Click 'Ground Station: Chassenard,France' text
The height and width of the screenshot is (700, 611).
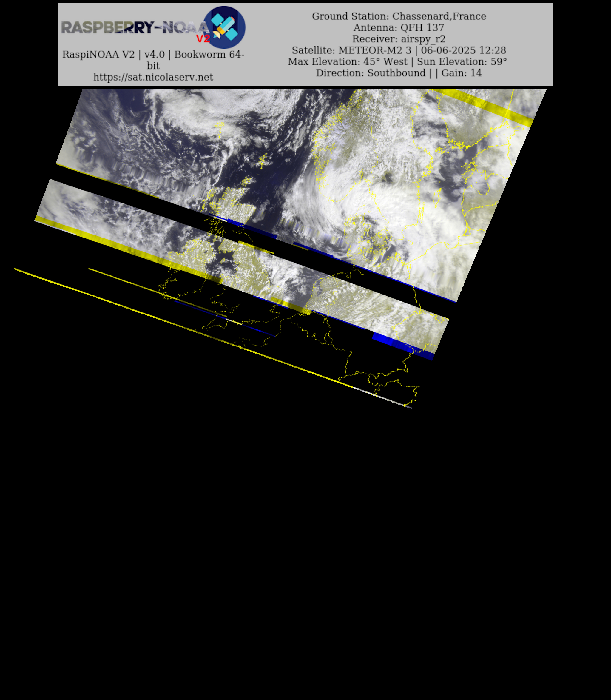pyautogui.click(x=399, y=16)
